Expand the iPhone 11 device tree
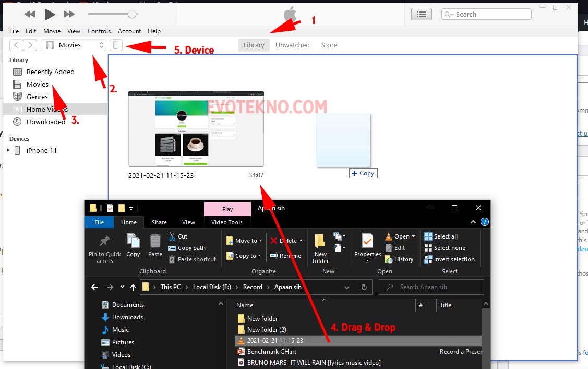588x369 pixels. click(x=8, y=151)
